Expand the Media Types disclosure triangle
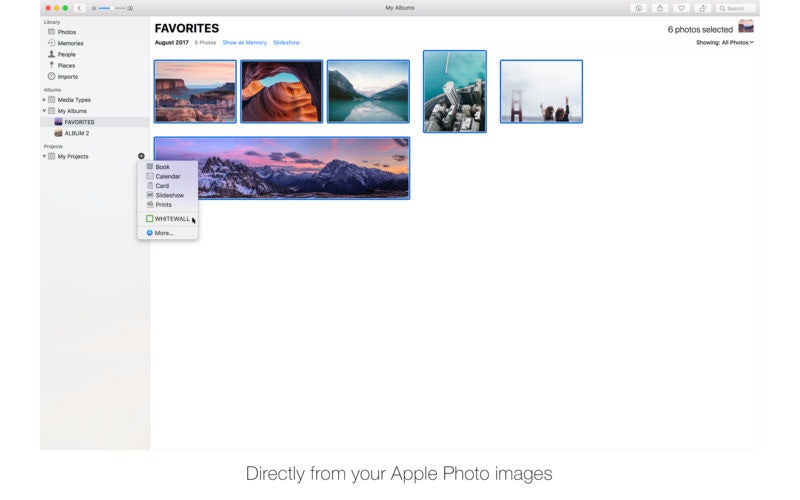Image resolution: width=800 pixels, height=500 pixels. (44, 99)
